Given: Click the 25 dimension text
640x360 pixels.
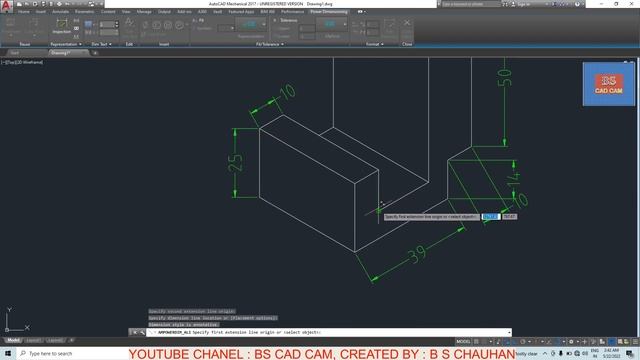Looking at the screenshot, I should [x=236, y=162].
